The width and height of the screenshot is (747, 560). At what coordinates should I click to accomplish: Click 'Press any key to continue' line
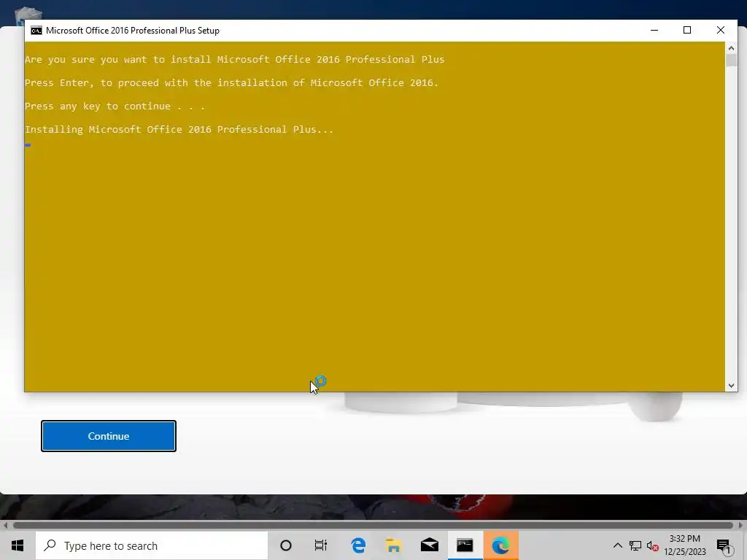[x=115, y=106]
